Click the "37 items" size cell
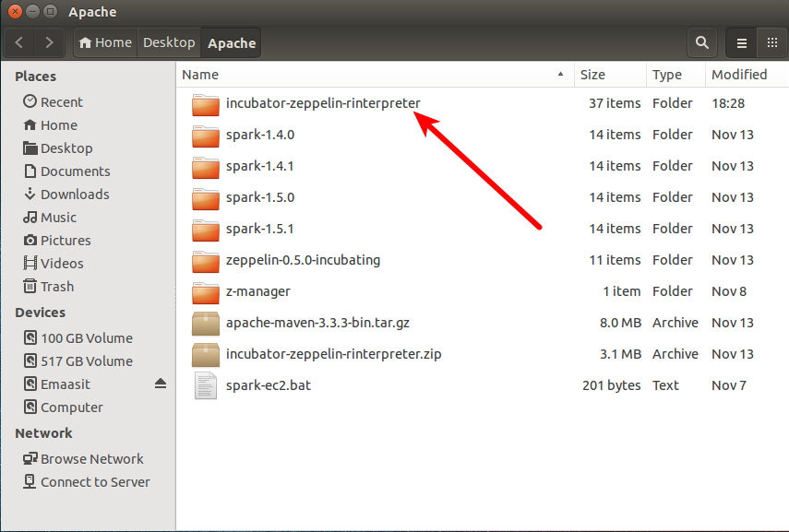Screen dimensions: 789x532 point(615,103)
